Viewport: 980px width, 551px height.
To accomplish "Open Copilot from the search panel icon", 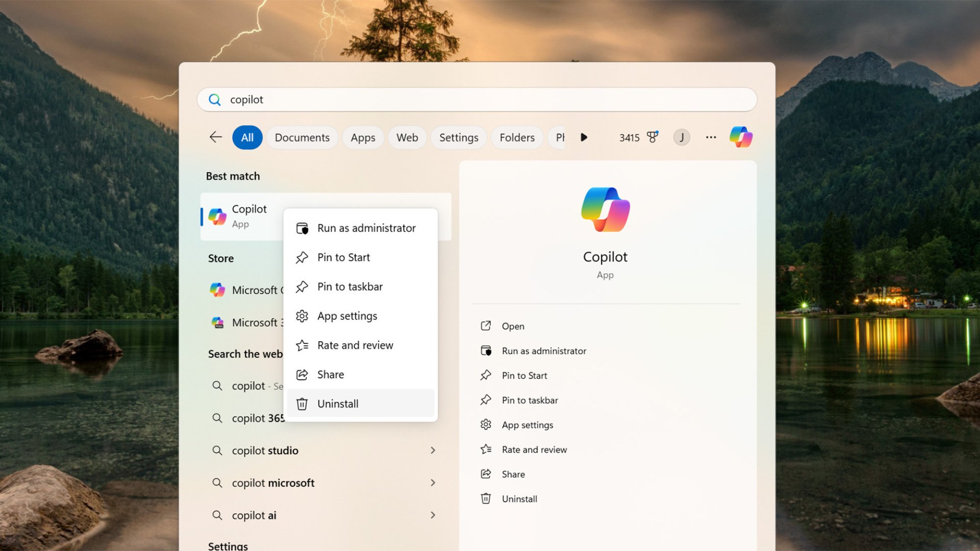I will pos(740,137).
